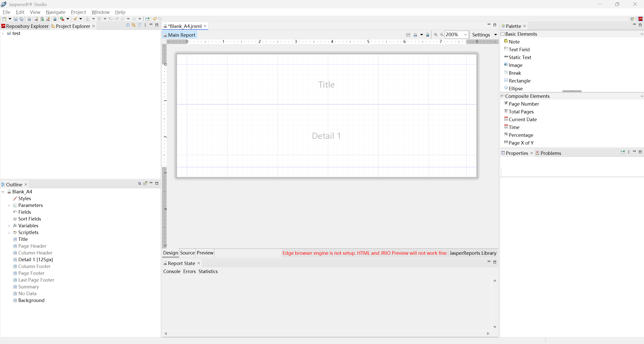Click the Filter funnel icon in Project Explorer

[139, 25]
